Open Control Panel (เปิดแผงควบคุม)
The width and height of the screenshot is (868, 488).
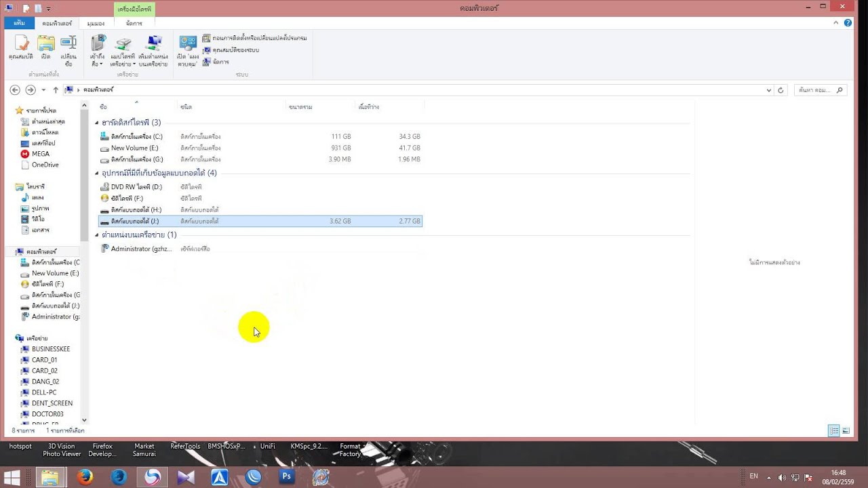[188, 51]
